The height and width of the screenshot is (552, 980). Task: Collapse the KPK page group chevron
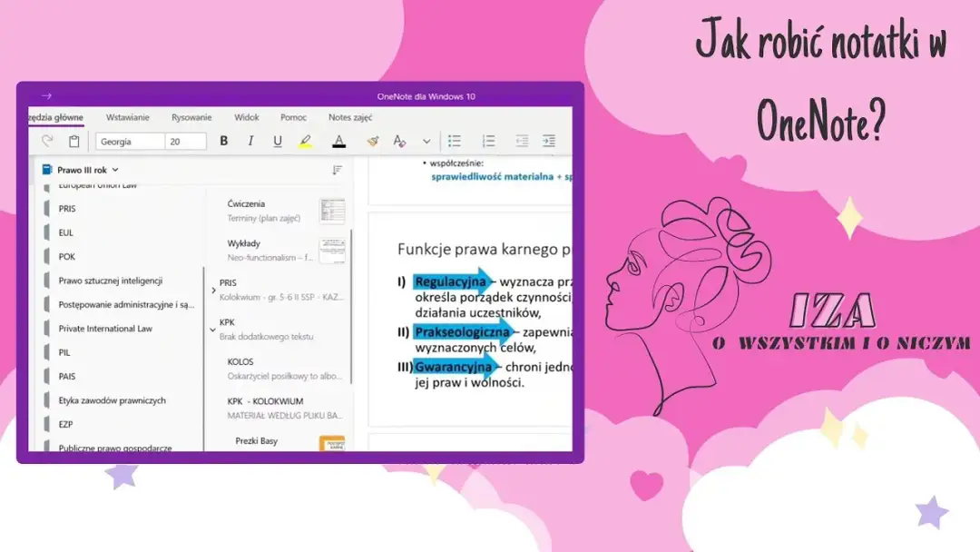pyautogui.click(x=213, y=329)
